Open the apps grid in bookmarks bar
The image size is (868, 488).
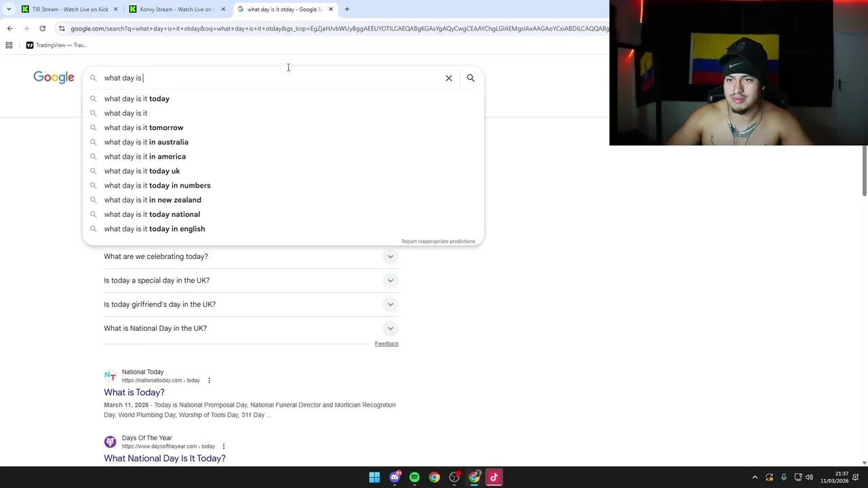(9, 45)
